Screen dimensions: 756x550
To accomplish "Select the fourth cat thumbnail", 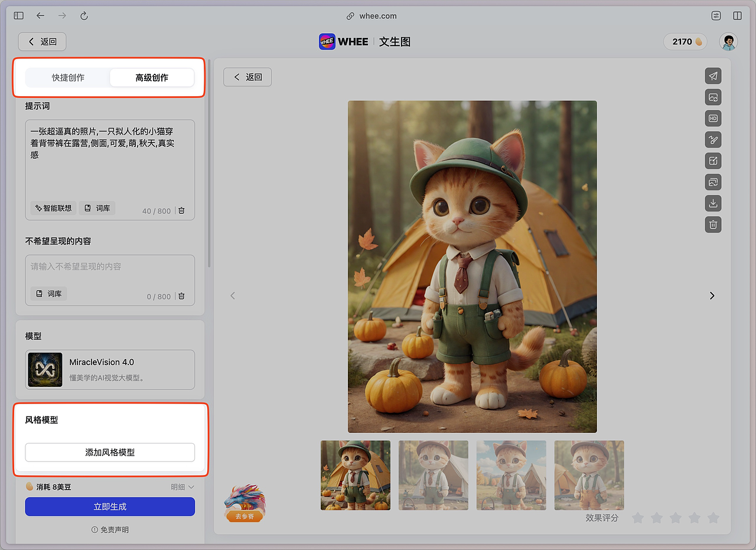I will click(x=589, y=475).
